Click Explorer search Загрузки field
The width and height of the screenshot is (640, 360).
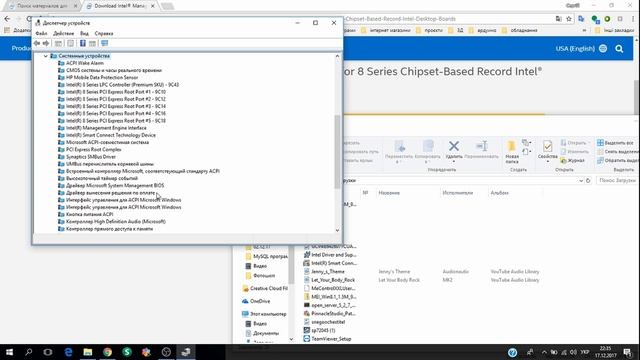coord(617,180)
